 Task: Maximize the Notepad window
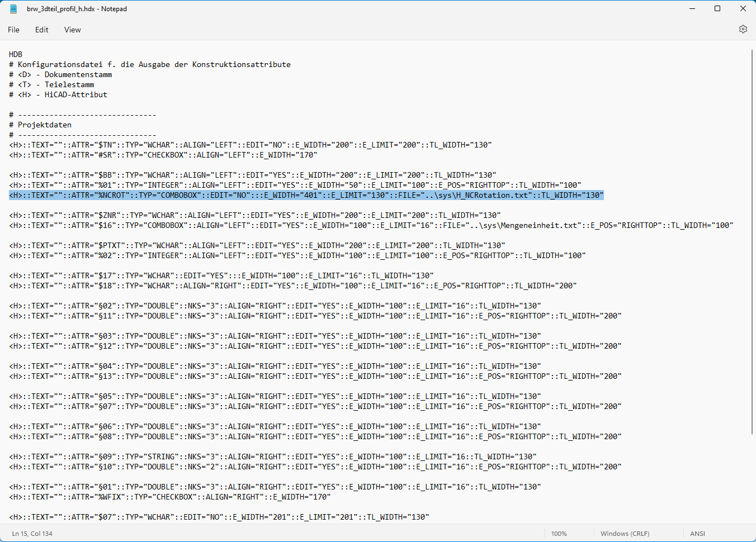pos(717,9)
